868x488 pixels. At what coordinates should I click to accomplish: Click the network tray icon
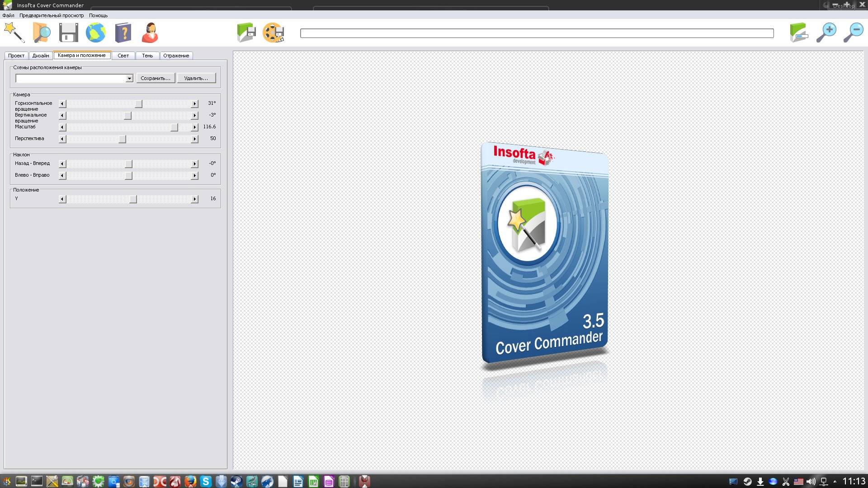coord(824,482)
